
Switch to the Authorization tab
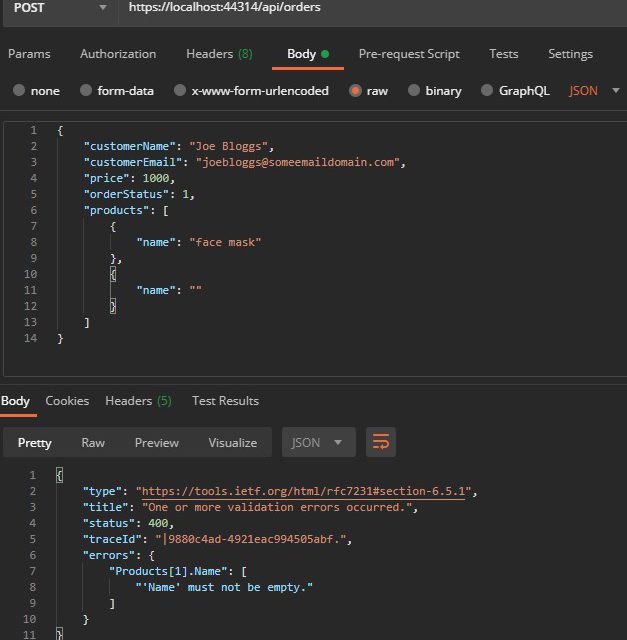click(118, 54)
